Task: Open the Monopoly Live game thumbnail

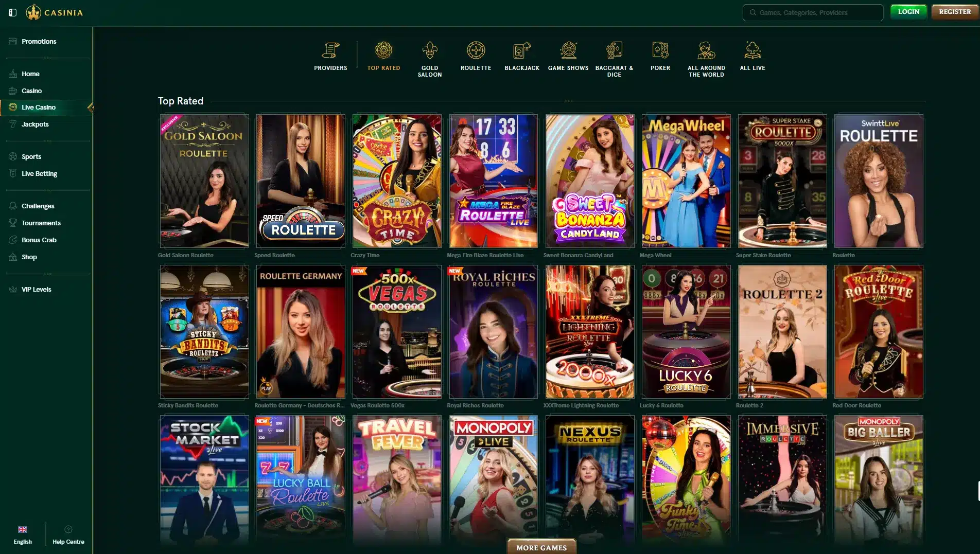Action: (x=493, y=481)
